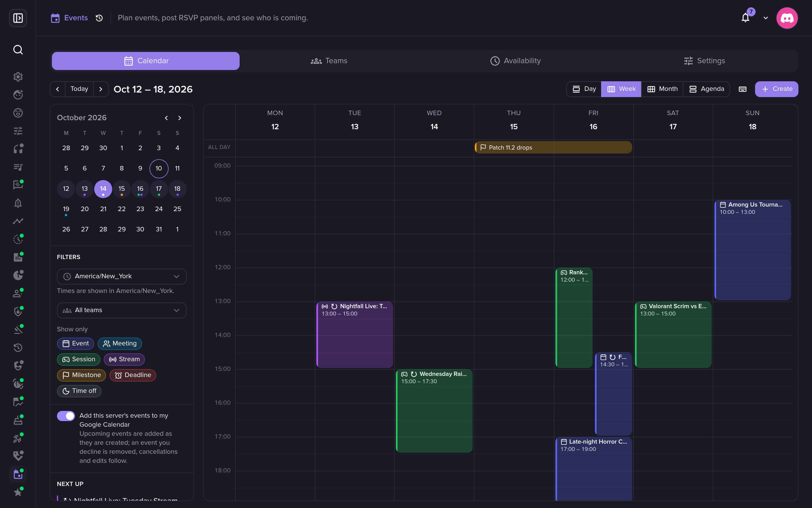Click the keyboard shortcuts icon

tap(743, 89)
